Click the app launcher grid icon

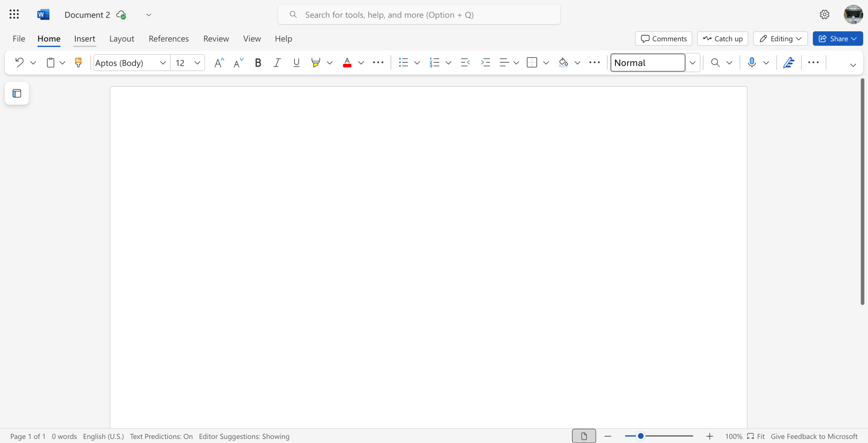(14, 14)
